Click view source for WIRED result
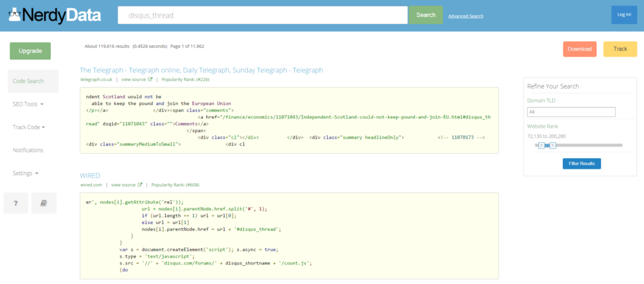 coord(123,185)
